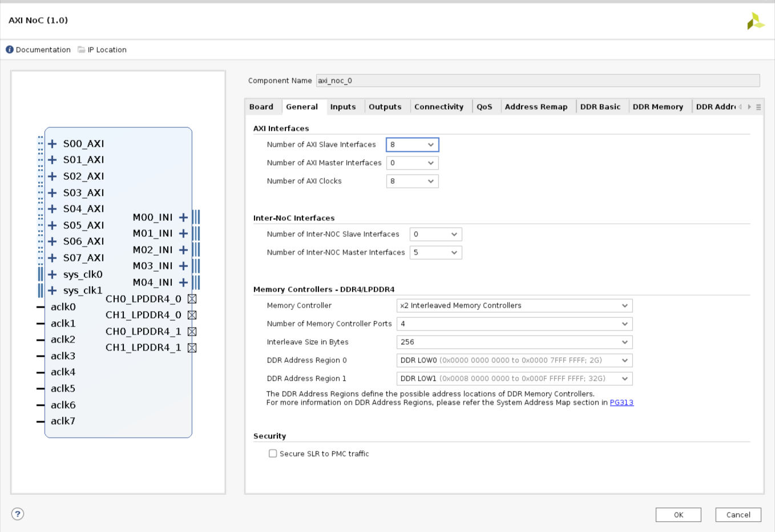Expand the M00_INI port plus icon
This screenshot has height=532, width=775.
click(183, 217)
